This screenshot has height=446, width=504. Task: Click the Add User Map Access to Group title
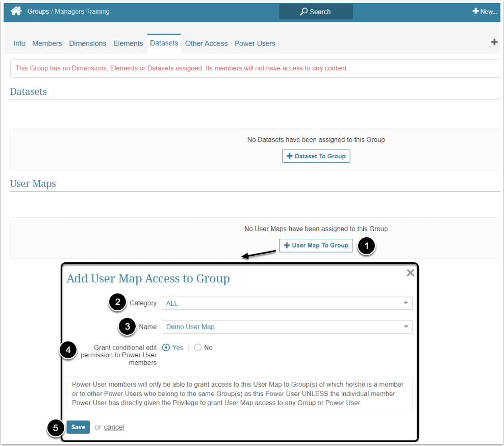(148, 279)
